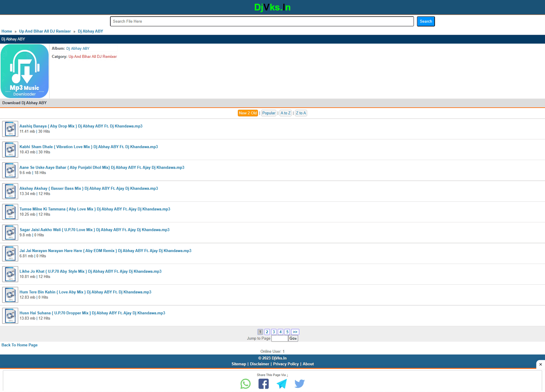Share the page via Telegram icon
This screenshot has width=545, height=392.
point(281,383)
